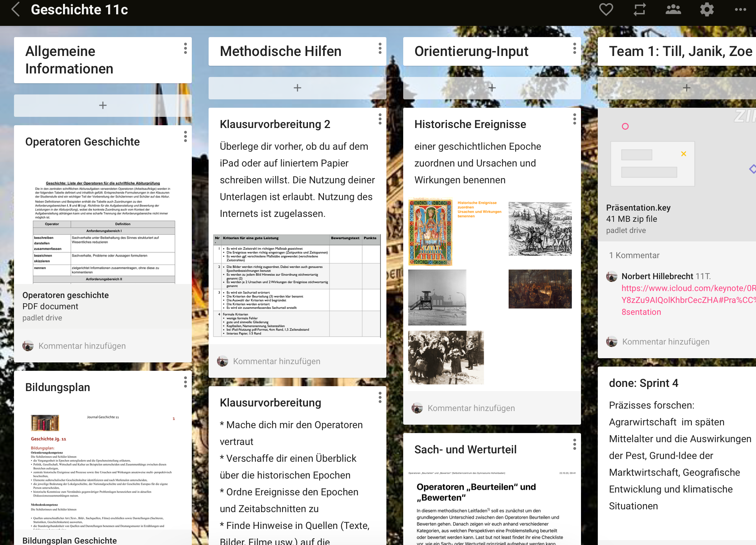
Task: Open options menu of Historische Ereignisse post
Action: click(x=574, y=119)
